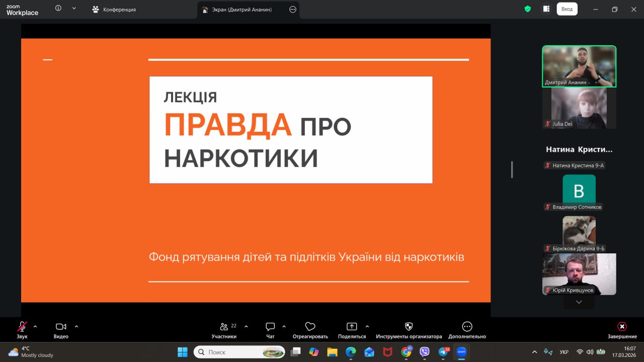Open the Участники participants panel
Screen dimensions: 644x362
click(224, 328)
